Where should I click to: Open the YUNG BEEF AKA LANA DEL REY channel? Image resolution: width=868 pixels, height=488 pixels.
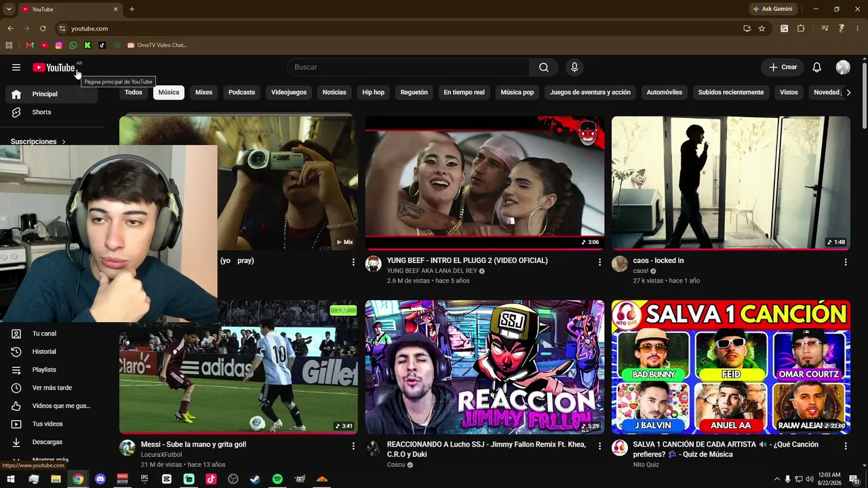tap(432, 271)
